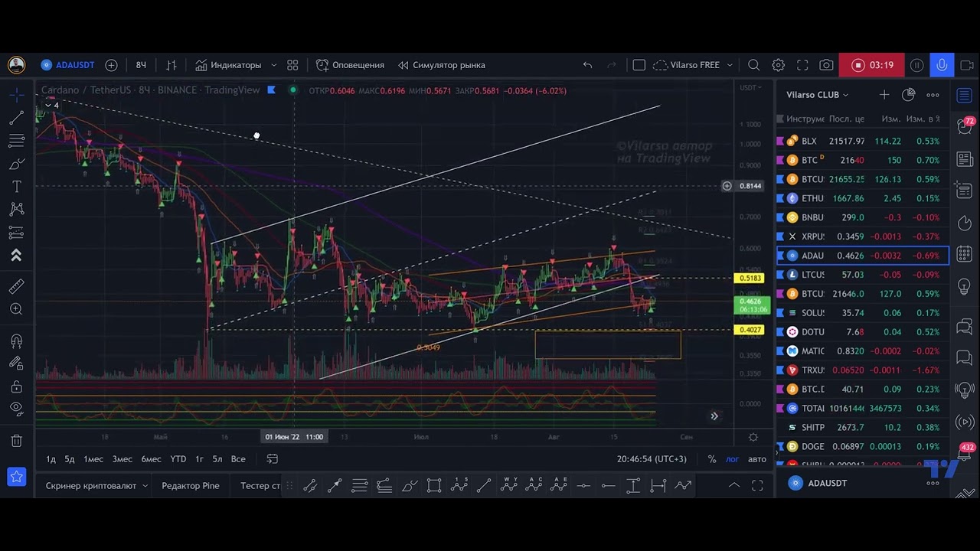Screen dimensions: 980x551
Task: Add symbol to compare with plus icon
Action: [111, 65]
